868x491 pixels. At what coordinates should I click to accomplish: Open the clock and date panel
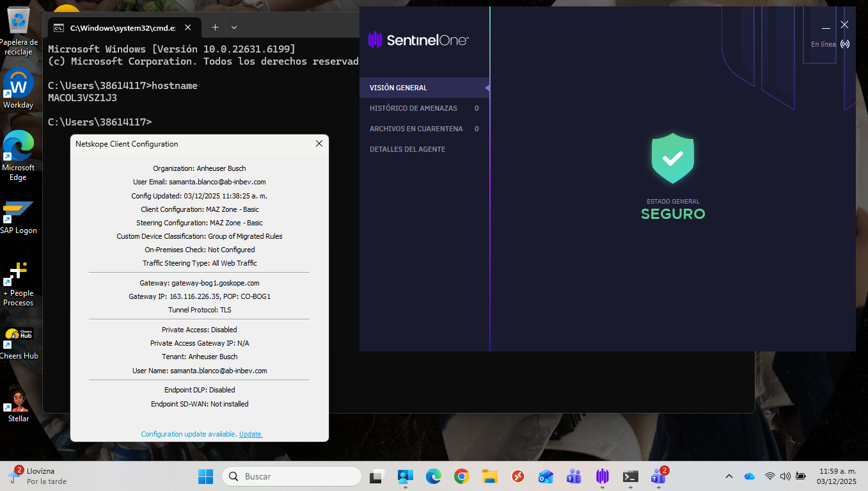coord(837,476)
